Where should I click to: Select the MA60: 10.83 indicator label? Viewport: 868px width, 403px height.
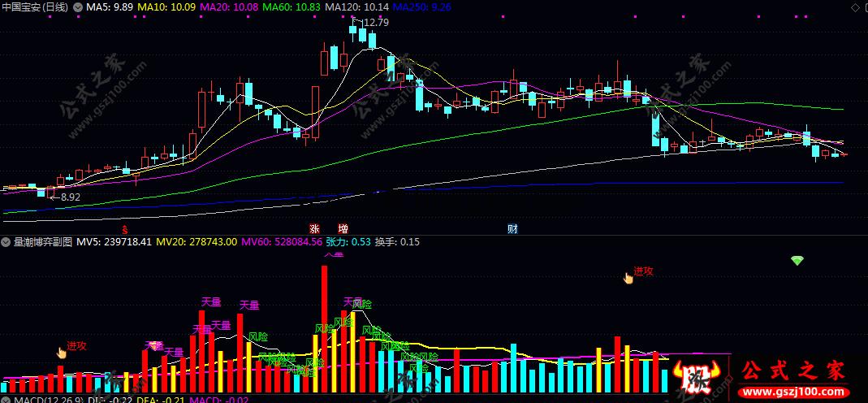coord(291,7)
